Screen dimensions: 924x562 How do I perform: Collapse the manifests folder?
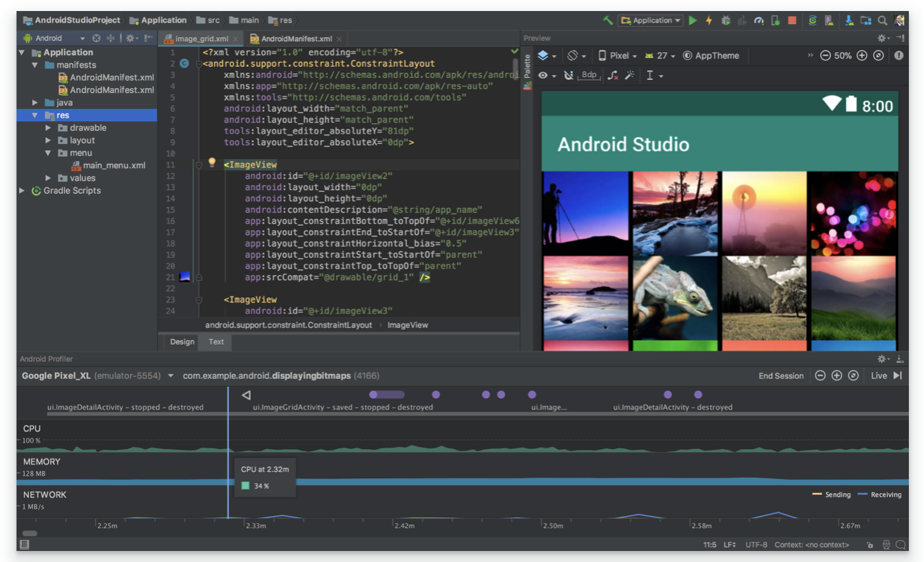coord(34,65)
